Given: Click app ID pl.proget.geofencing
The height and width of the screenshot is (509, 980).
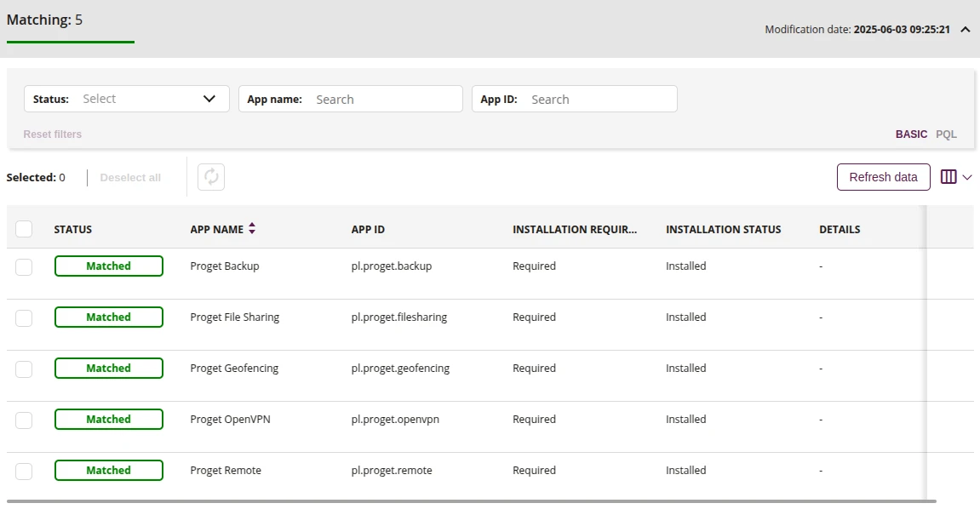Looking at the screenshot, I should (400, 369).
